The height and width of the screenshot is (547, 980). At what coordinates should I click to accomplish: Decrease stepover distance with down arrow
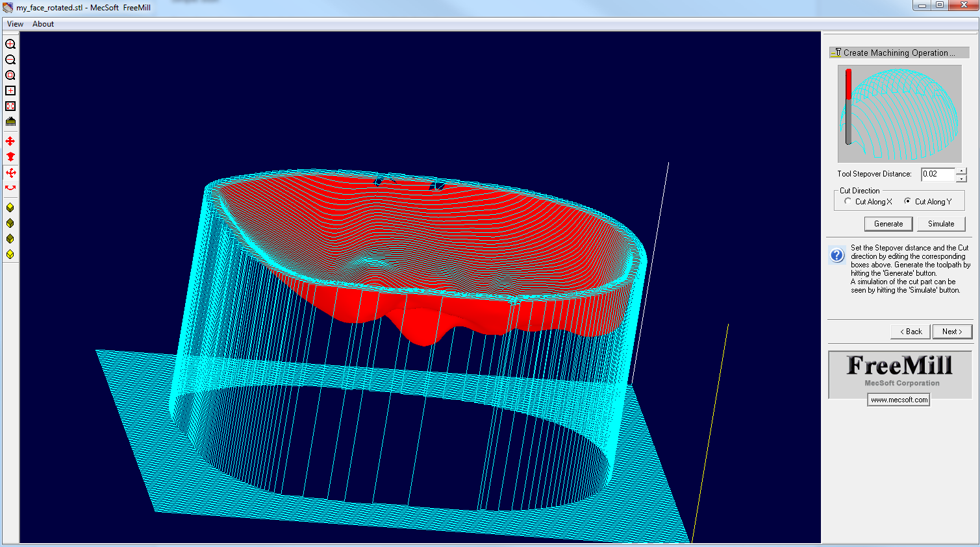[961, 178]
